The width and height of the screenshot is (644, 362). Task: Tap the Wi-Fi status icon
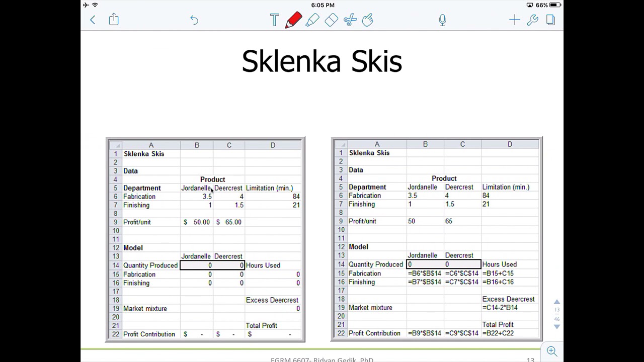tap(95, 5)
